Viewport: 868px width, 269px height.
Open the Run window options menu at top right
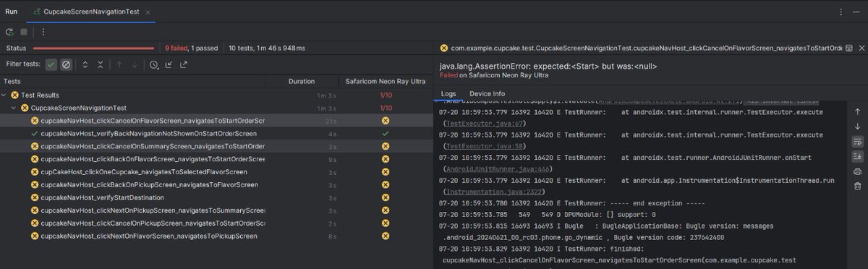(x=841, y=12)
